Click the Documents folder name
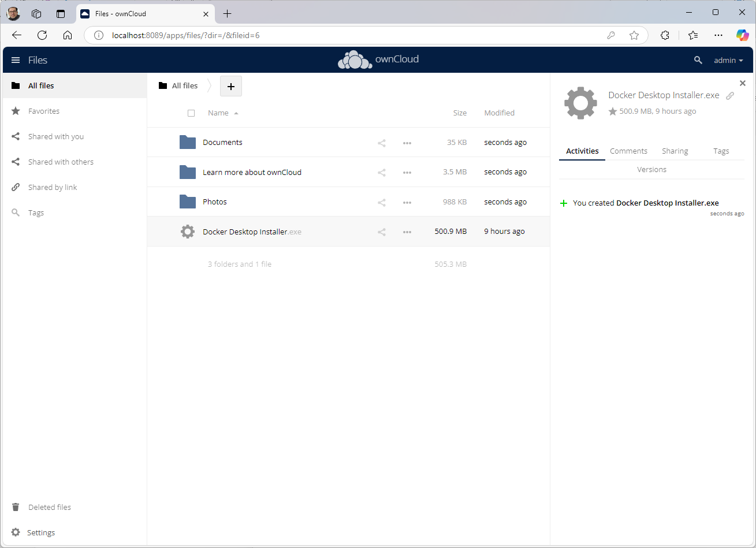 click(222, 142)
